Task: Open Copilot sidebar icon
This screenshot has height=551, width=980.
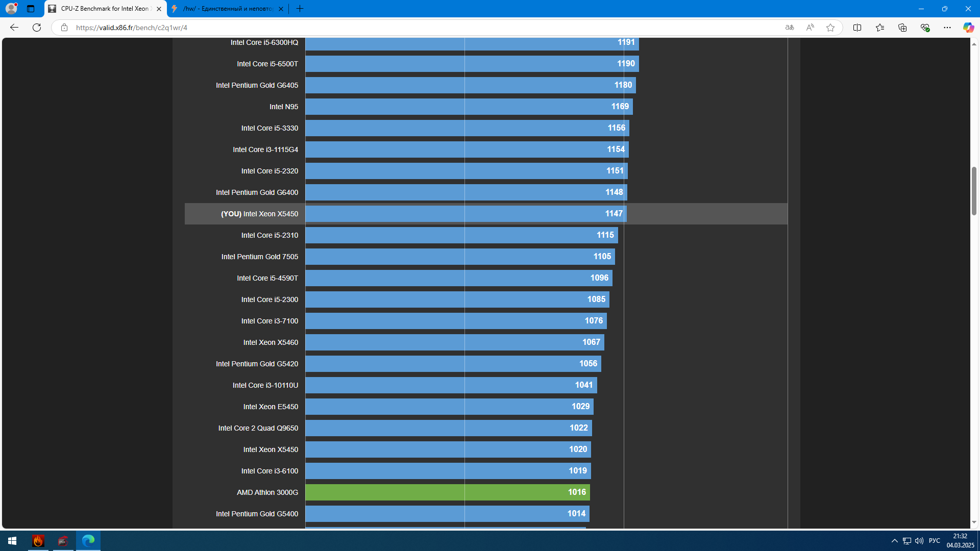Action: (x=968, y=28)
